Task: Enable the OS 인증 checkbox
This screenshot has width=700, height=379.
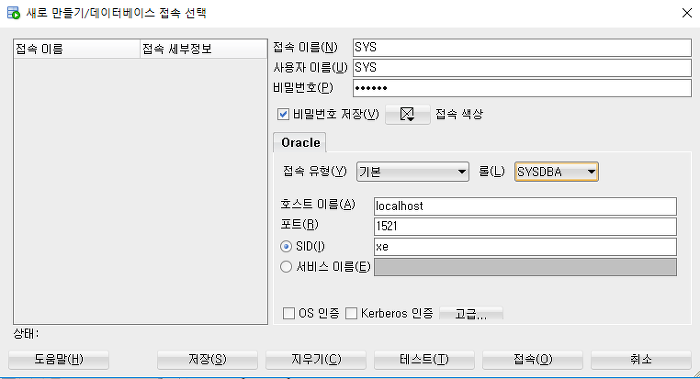Action: (289, 313)
